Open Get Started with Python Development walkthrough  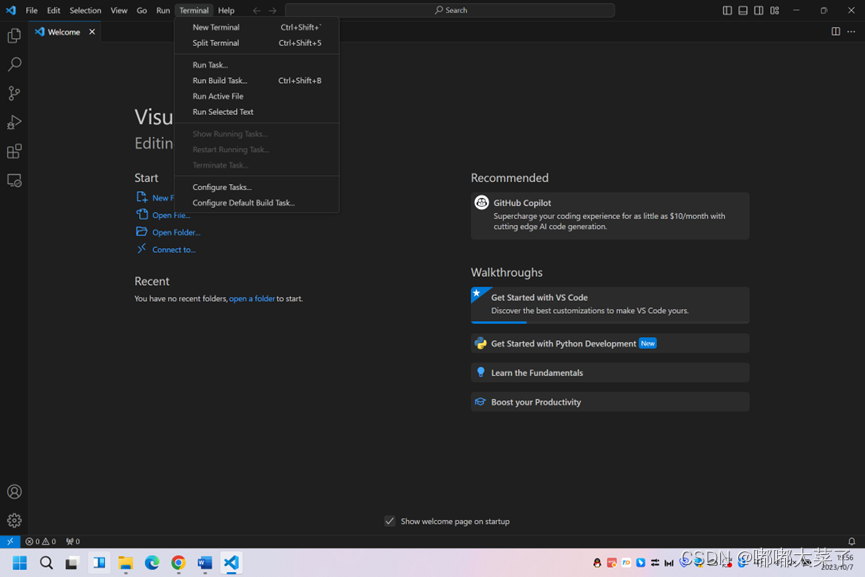point(610,343)
